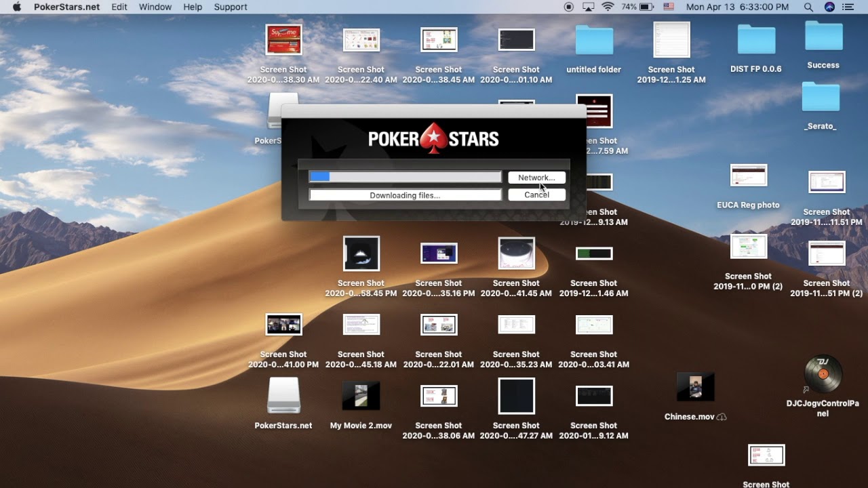Select the DJCJogvControlPanel vinyl icon
The width and height of the screenshot is (868, 488).
[x=823, y=374]
